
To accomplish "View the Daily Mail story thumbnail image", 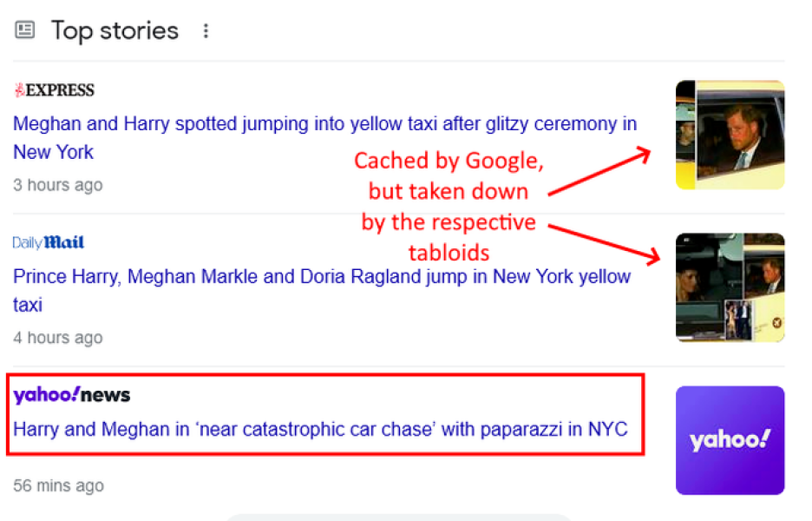I will pyautogui.click(x=730, y=287).
